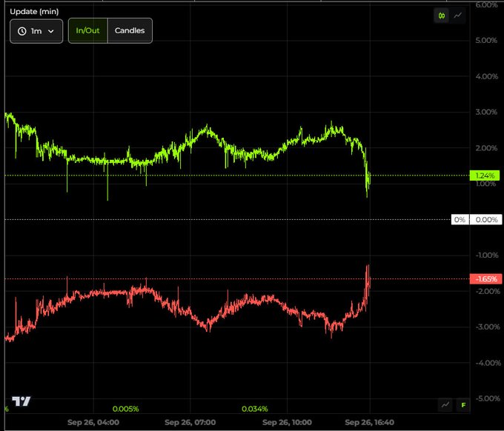Click the 3.00% axis label

point(486,112)
